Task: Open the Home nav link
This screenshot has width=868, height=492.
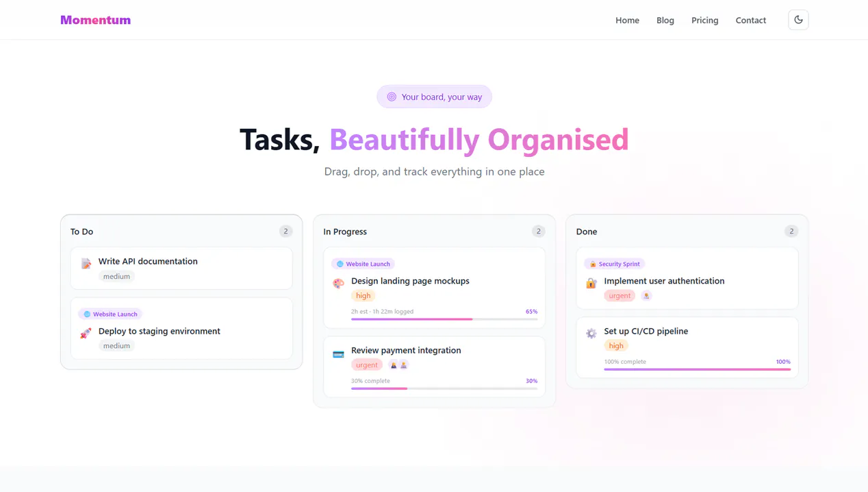Action: coord(627,20)
